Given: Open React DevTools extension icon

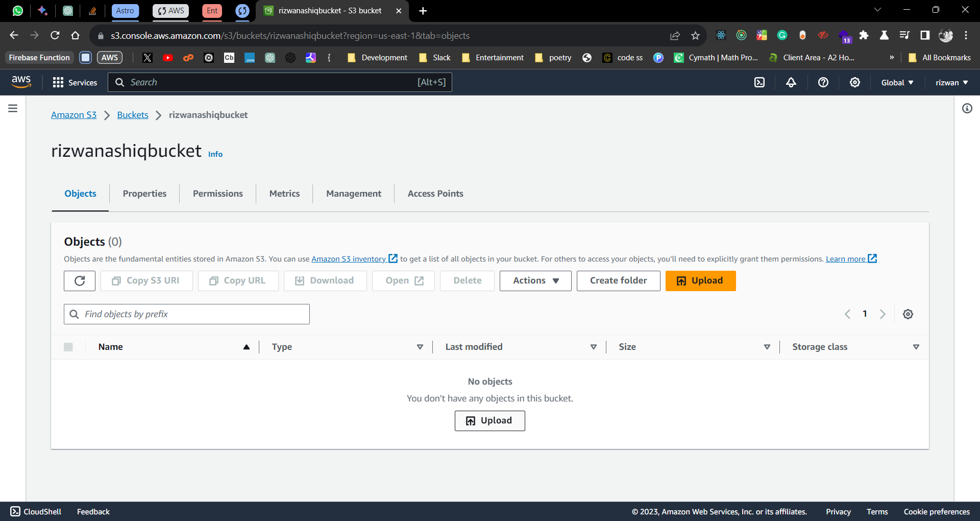Looking at the screenshot, I should click(x=721, y=35).
